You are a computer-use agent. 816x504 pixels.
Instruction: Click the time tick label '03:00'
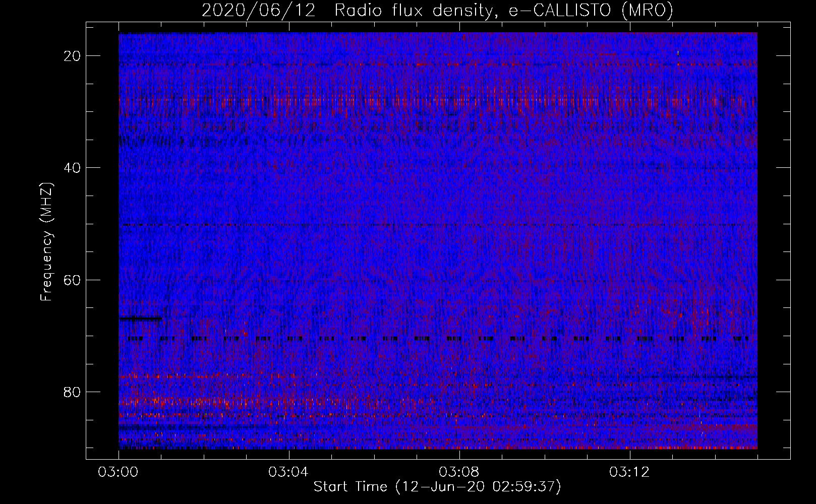click(119, 472)
